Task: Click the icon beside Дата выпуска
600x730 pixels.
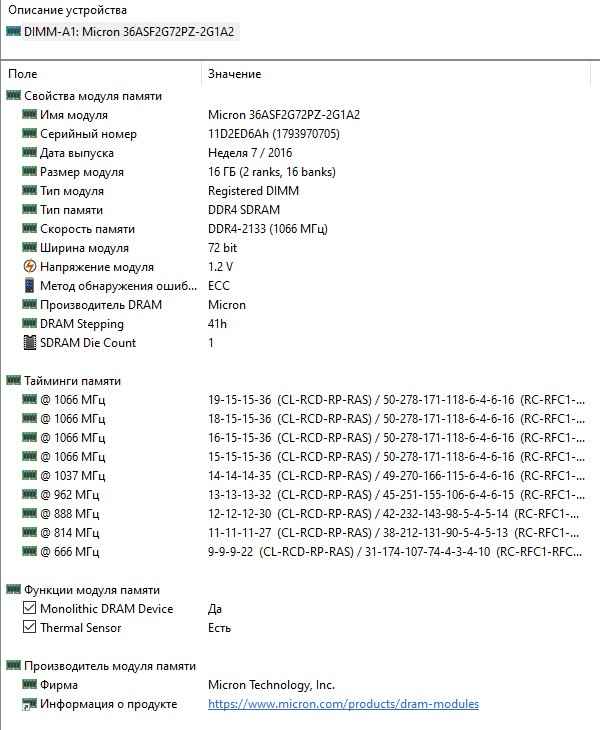Action: point(29,152)
